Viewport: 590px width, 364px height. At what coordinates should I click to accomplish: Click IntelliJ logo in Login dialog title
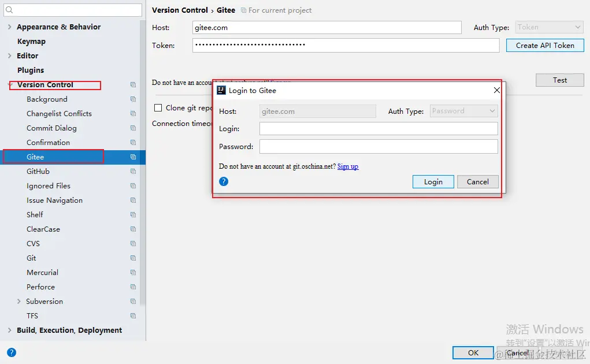coord(221,90)
